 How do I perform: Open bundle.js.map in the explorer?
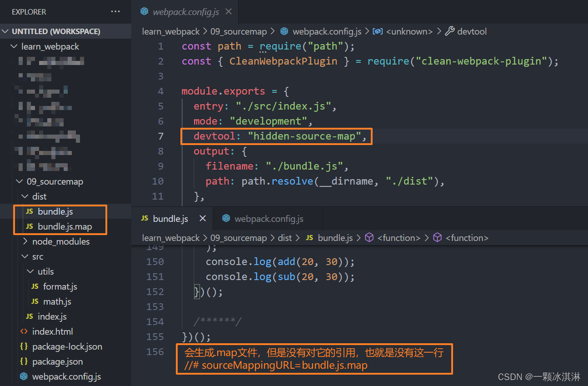tap(65, 226)
